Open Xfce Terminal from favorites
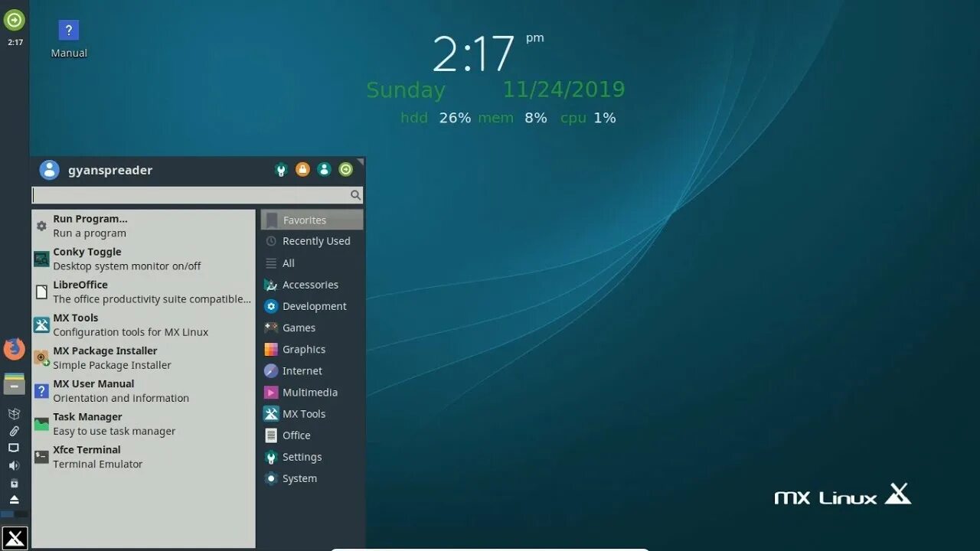The height and width of the screenshot is (551, 980). point(143,457)
